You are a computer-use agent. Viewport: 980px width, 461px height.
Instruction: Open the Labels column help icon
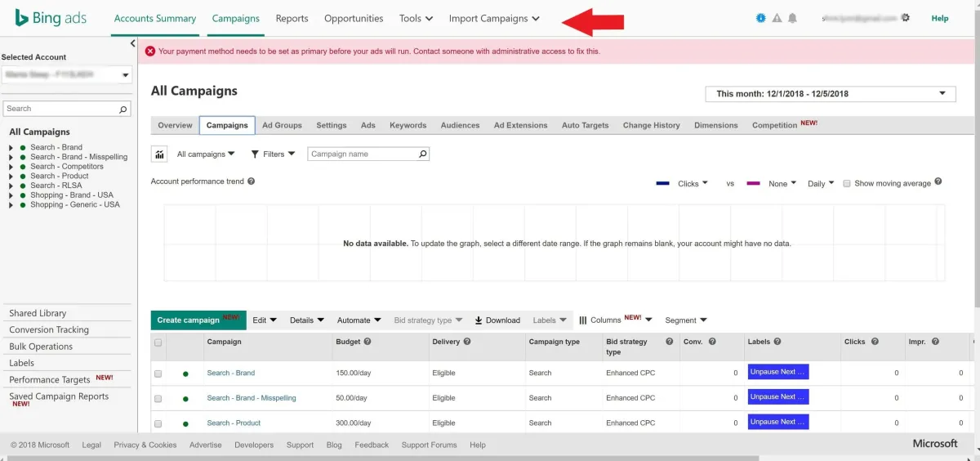(777, 342)
